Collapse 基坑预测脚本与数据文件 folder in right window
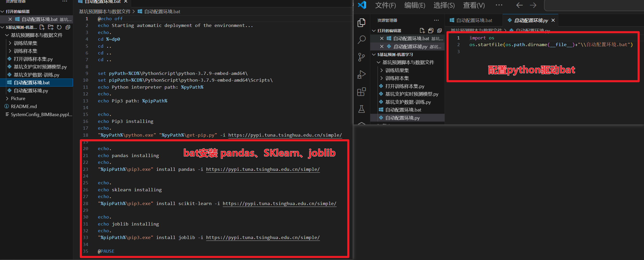 click(379, 62)
